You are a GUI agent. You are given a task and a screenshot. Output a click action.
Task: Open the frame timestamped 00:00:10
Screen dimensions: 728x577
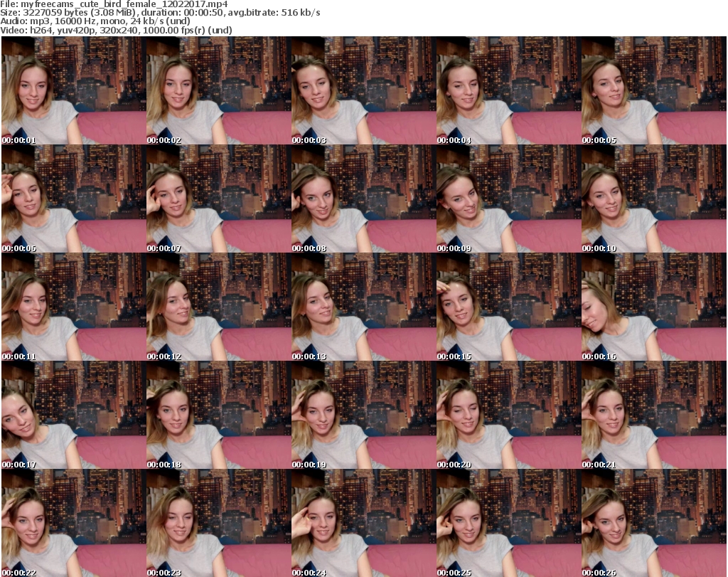tap(654, 198)
